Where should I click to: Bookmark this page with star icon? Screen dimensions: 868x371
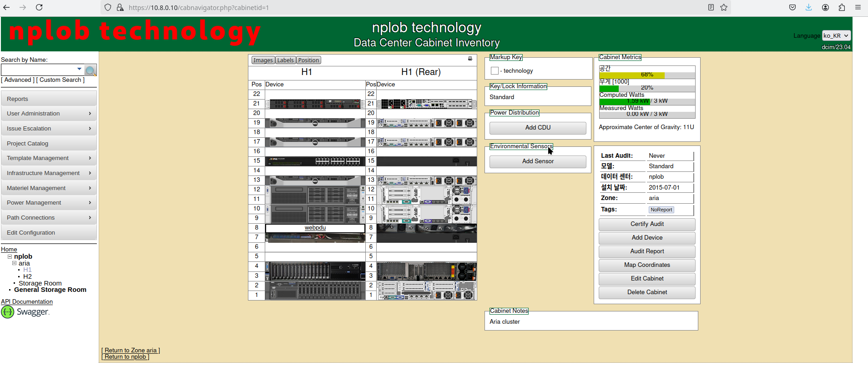pos(724,7)
